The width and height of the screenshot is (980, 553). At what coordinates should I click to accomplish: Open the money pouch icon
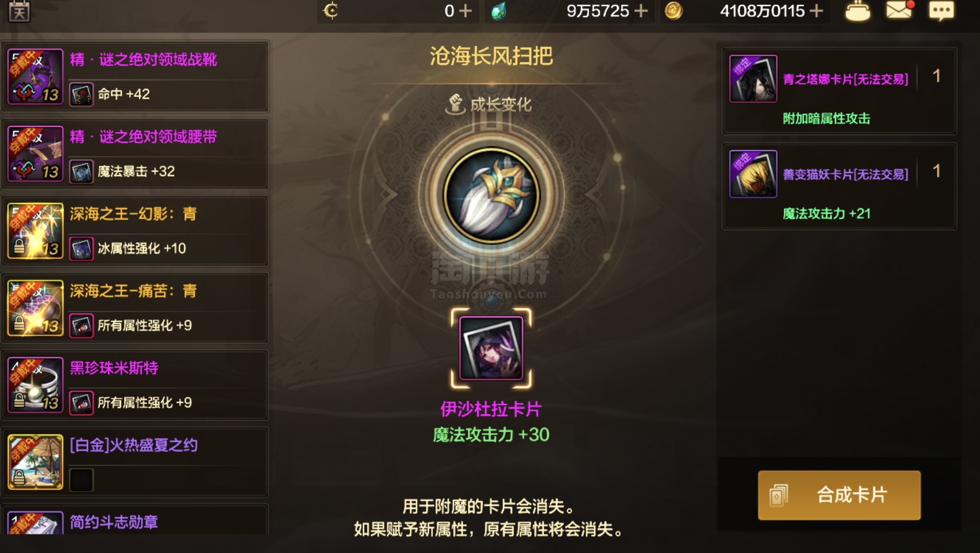pos(857,11)
